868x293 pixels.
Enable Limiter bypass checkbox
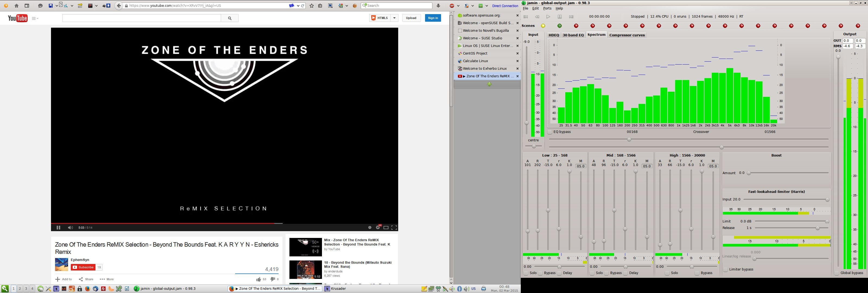coord(726,270)
